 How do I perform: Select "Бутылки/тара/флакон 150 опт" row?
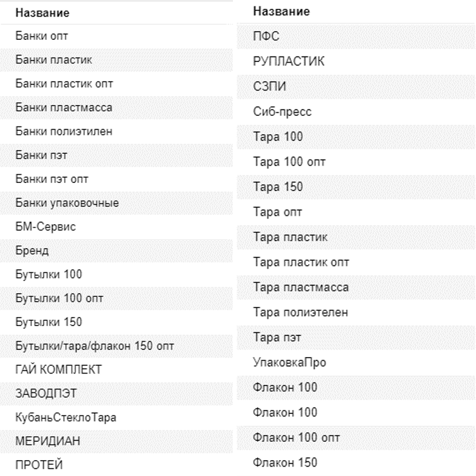point(95,346)
